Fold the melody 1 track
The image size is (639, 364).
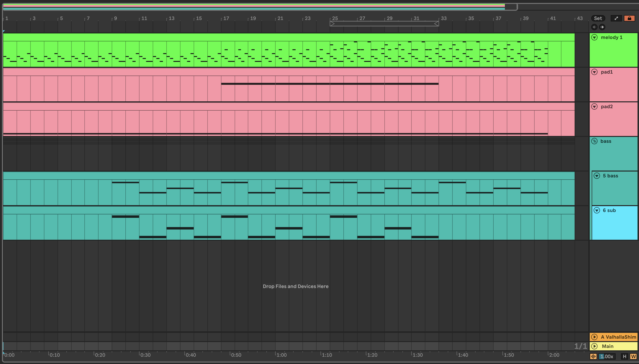pyautogui.click(x=594, y=38)
